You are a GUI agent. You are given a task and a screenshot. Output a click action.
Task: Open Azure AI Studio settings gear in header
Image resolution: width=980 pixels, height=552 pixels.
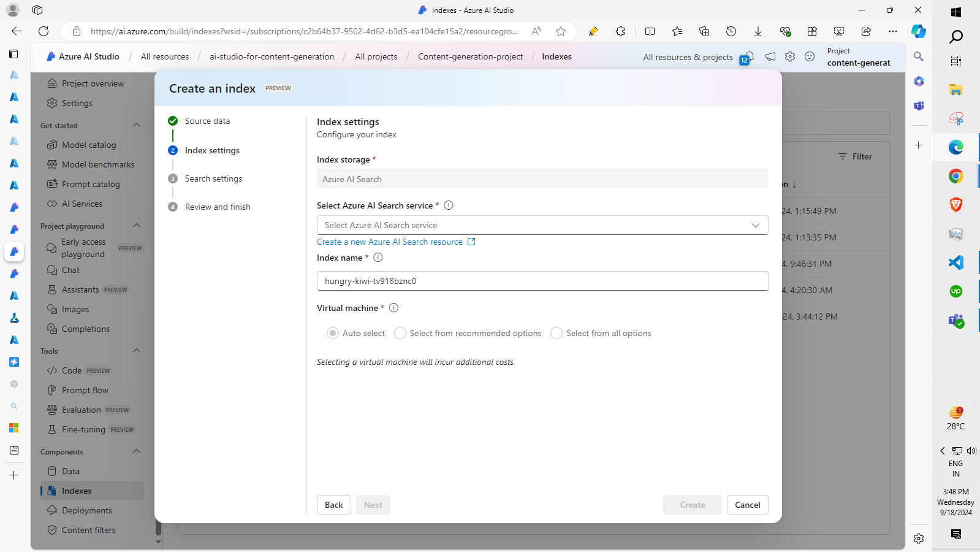click(790, 56)
